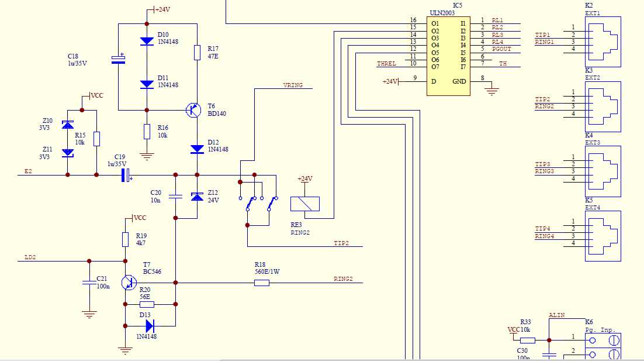Screen dimensions: 644x361
Task: Select capacitor C21 100n symbol
Action: coord(89,283)
